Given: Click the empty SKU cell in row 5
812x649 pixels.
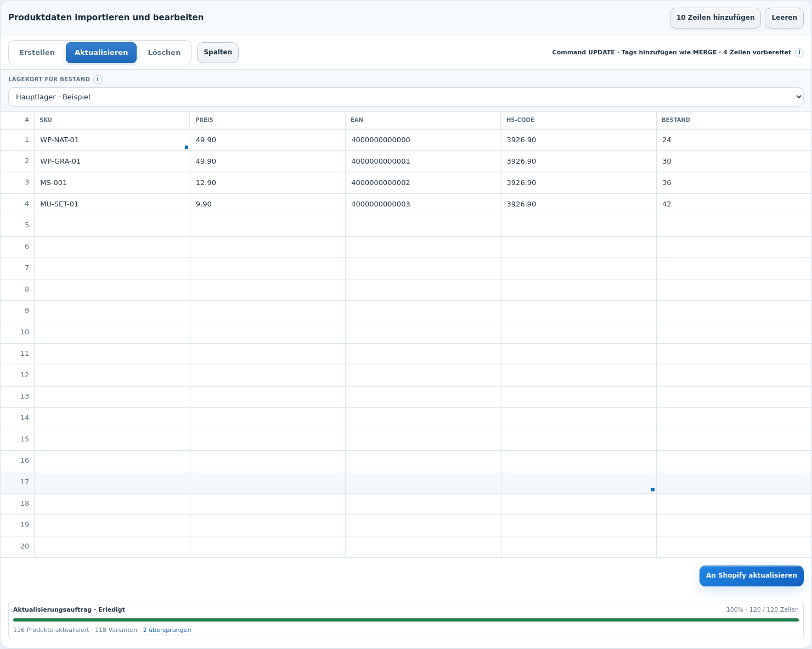Looking at the screenshot, I should (112, 226).
